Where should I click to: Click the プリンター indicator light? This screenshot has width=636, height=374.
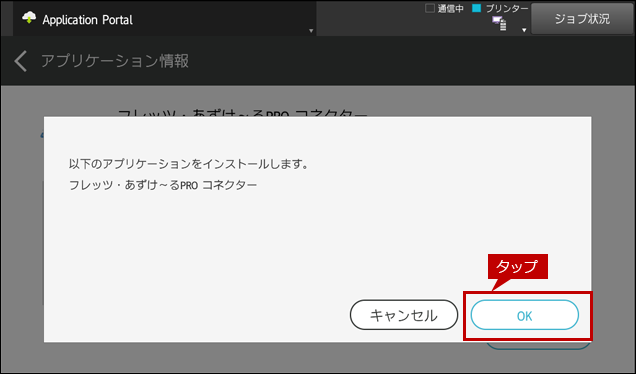pyautogui.click(x=477, y=8)
